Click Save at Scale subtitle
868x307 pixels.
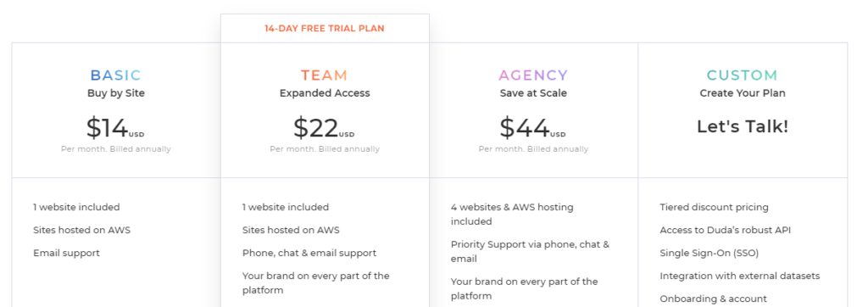533,93
